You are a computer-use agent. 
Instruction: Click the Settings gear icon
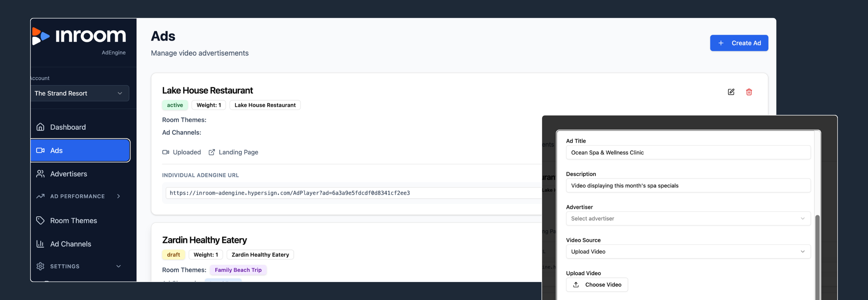point(40,266)
